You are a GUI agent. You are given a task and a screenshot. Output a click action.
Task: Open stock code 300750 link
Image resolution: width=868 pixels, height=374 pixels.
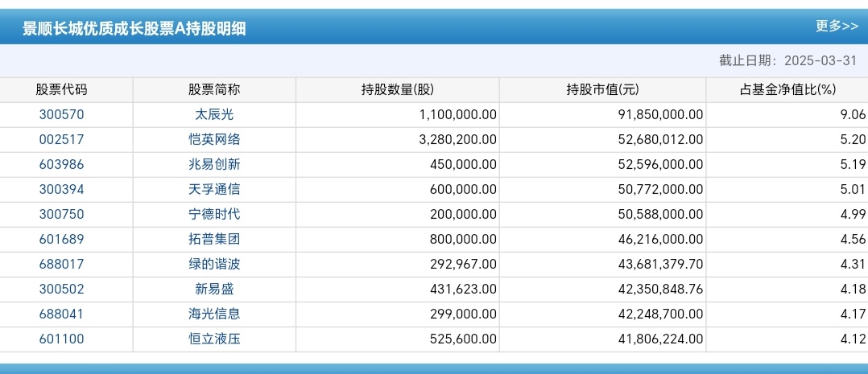pos(61,215)
